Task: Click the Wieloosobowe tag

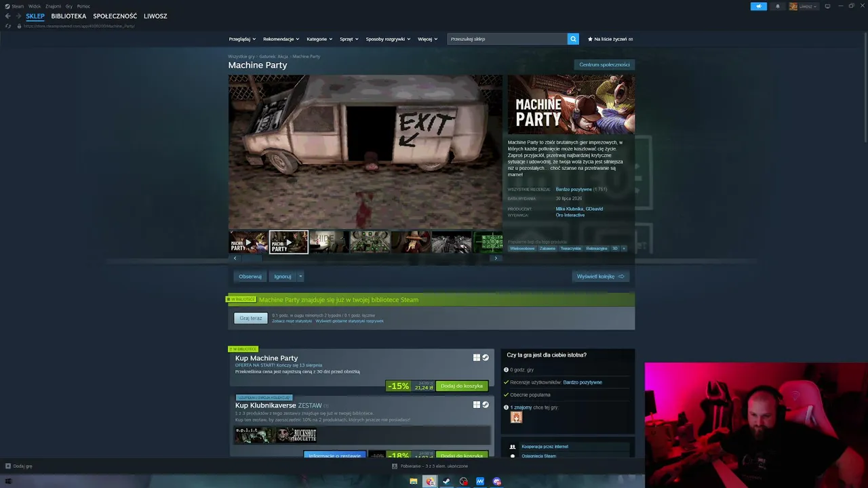Action: (x=522, y=249)
